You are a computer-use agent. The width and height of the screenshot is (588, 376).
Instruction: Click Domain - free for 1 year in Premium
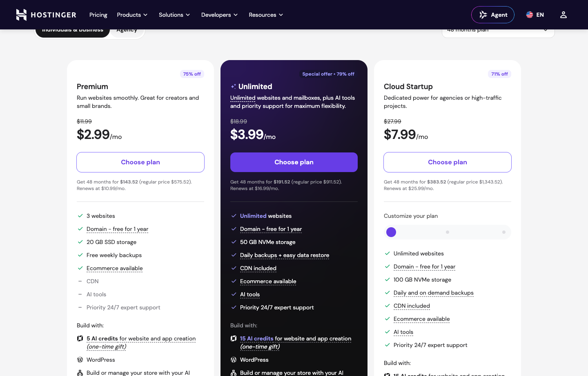(x=118, y=229)
